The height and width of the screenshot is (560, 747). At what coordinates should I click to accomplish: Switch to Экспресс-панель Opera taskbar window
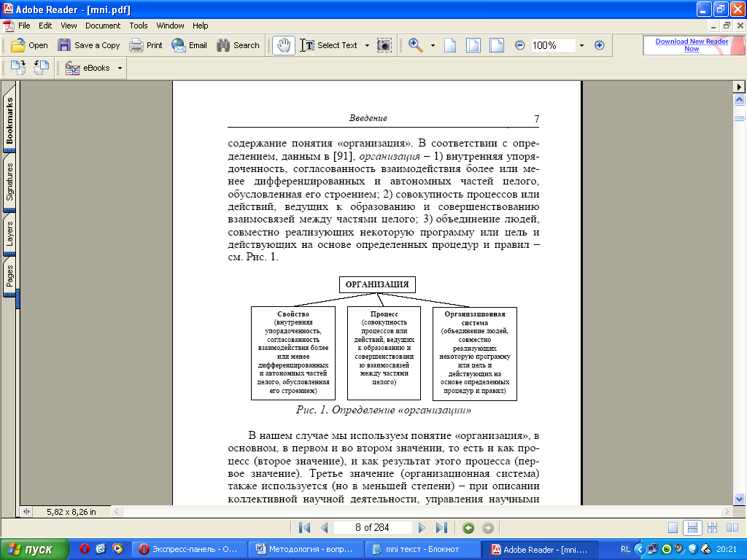[189, 549]
